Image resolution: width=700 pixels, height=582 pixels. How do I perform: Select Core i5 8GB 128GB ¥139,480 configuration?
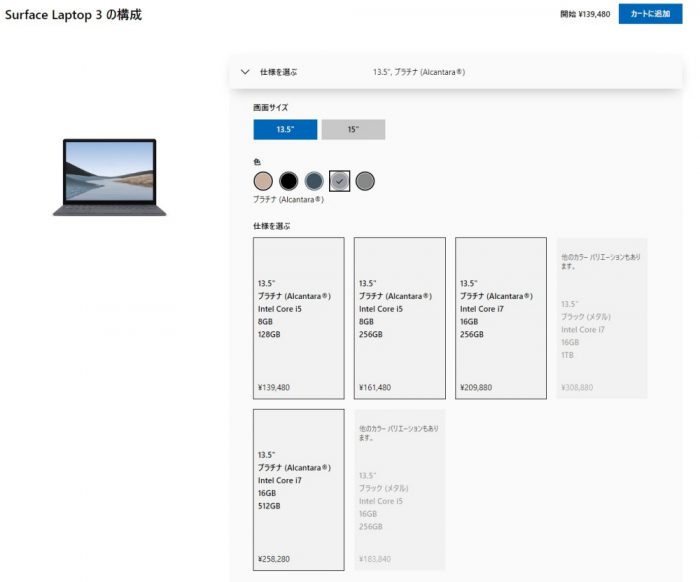(x=299, y=318)
